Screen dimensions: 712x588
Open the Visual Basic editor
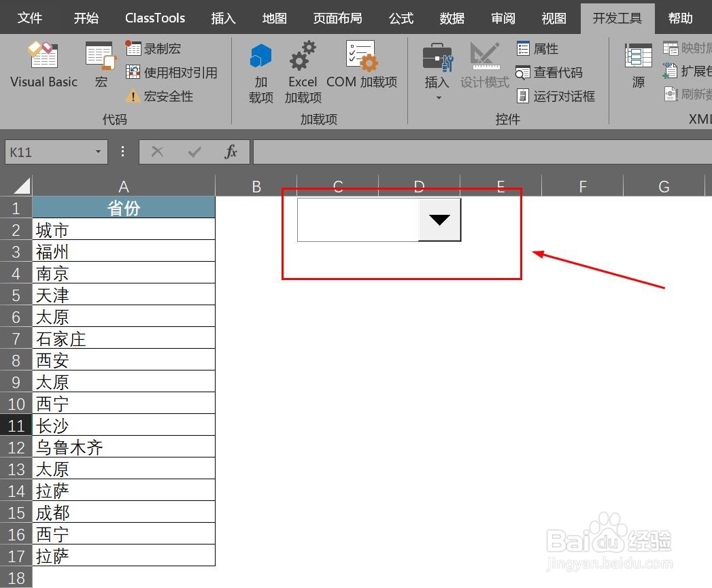pos(43,64)
